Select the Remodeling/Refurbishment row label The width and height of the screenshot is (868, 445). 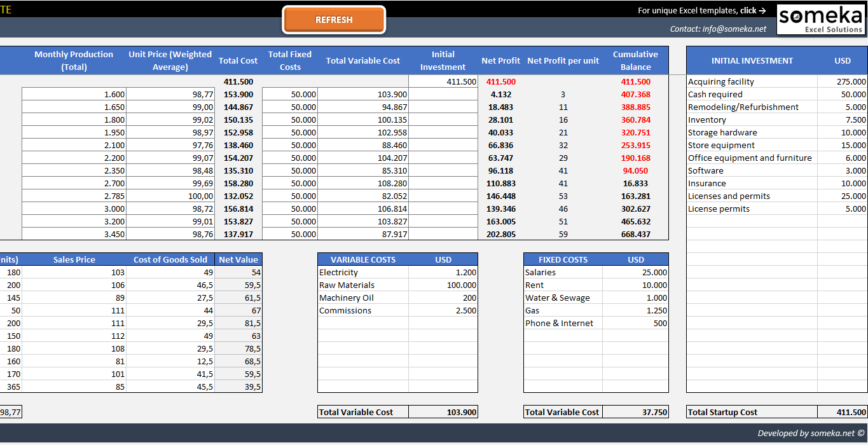743,107
